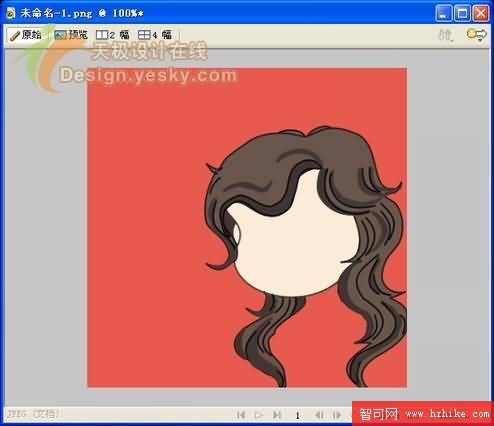This screenshot has width=494, height=426.
Task: Click the www.hzhike.com watermark link
Action: point(447,414)
